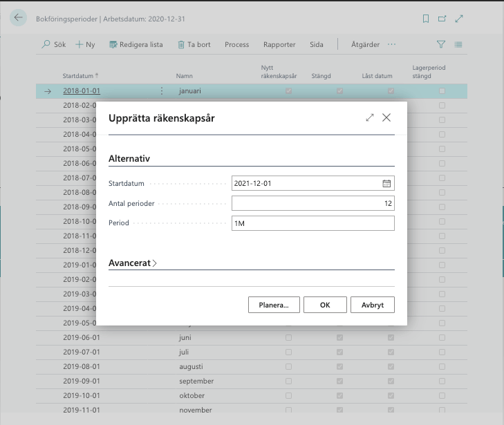This screenshot has width=504, height=425.
Task: Create a new period with Ny
Action: tap(85, 44)
